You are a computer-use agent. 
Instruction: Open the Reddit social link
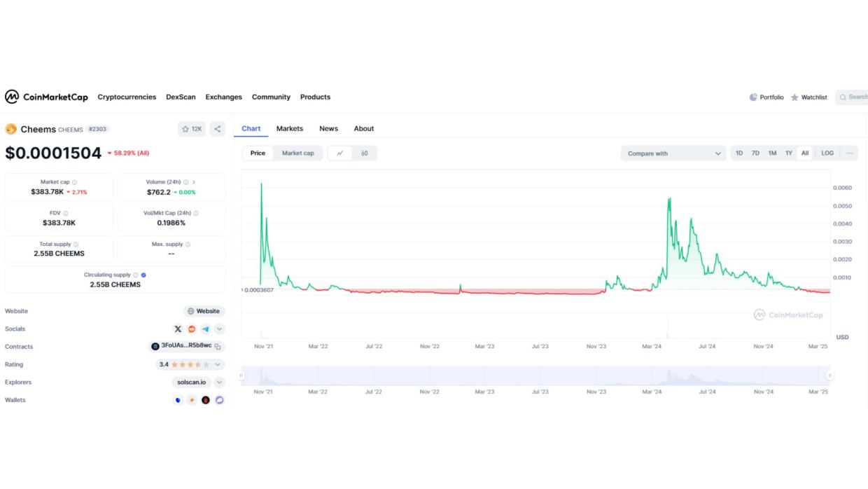click(x=192, y=329)
